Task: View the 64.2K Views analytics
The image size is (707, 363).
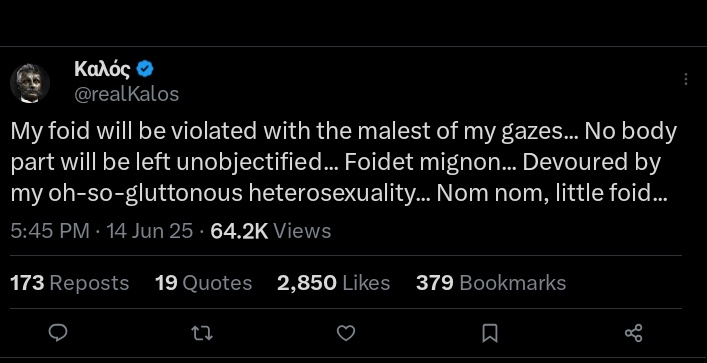Action: pos(271,231)
